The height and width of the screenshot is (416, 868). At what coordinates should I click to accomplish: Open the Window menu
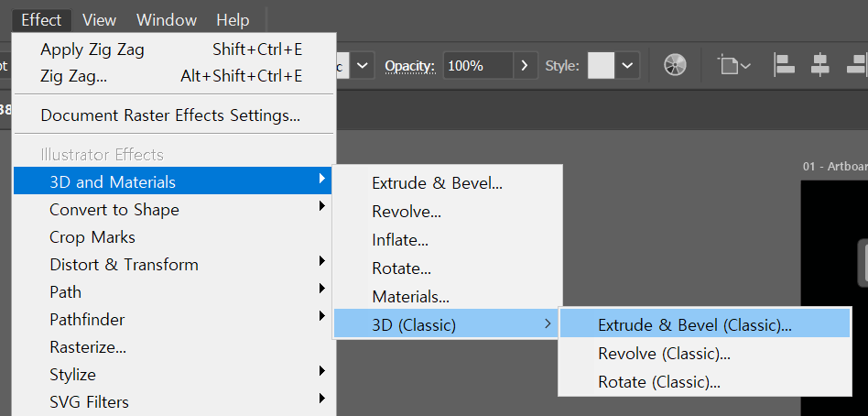click(167, 20)
